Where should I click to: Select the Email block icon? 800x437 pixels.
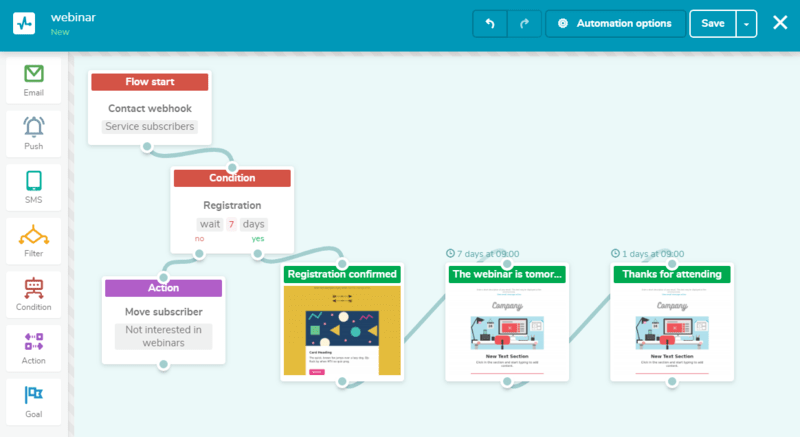(34, 74)
